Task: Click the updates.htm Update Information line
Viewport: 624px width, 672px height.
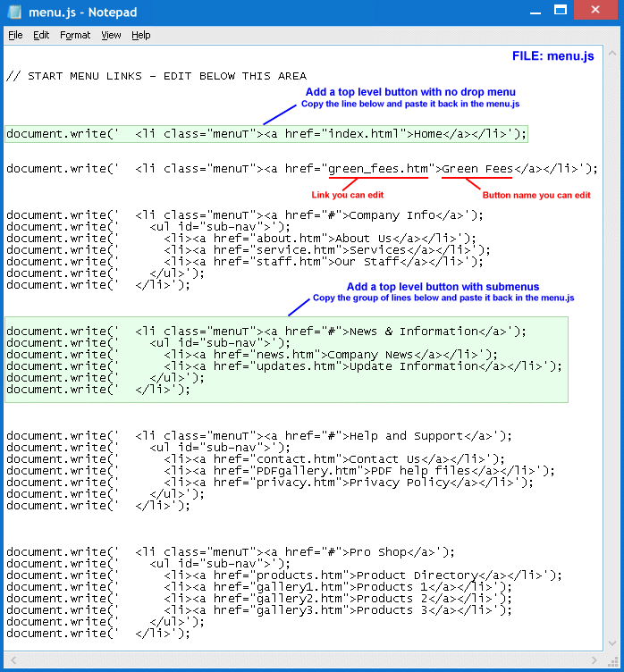Action: (x=358, y=366)
